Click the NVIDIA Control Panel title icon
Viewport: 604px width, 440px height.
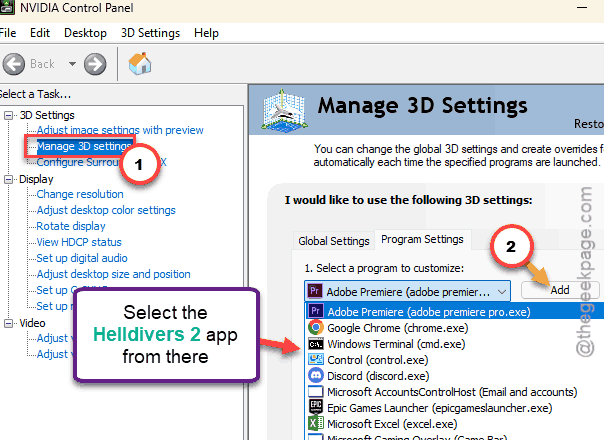(7, 7)
